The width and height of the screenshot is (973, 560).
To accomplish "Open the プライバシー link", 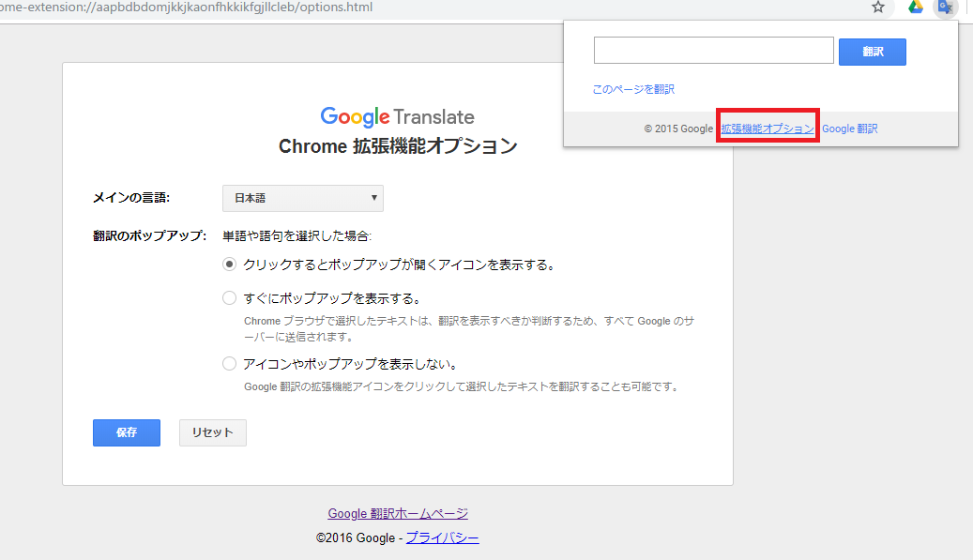I will tap(443, 537).
